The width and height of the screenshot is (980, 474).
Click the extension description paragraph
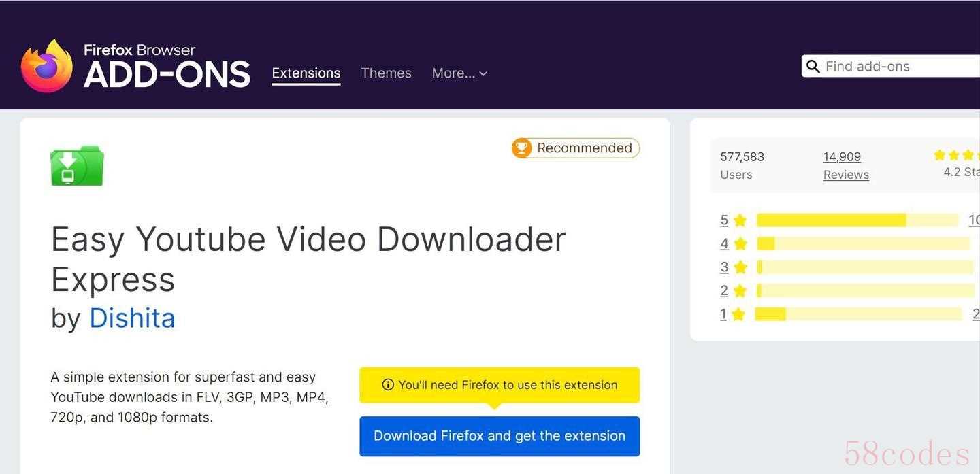190,397
